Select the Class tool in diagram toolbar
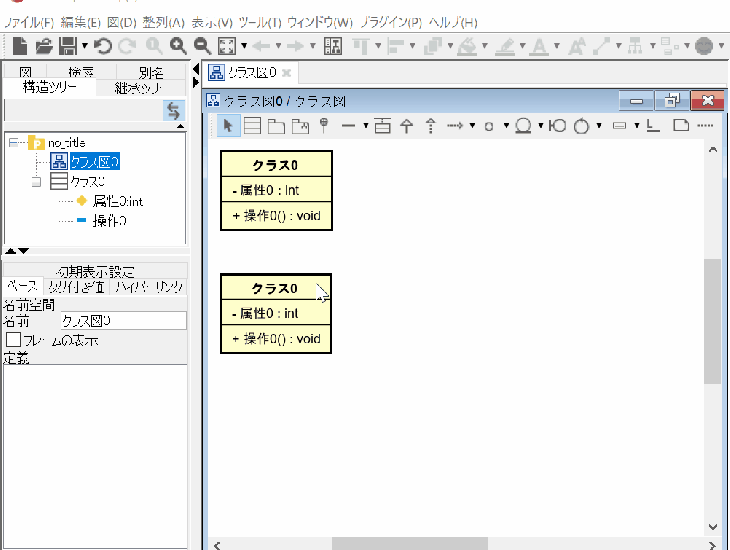This screenshot has width=730, height=550. (253, 125)
